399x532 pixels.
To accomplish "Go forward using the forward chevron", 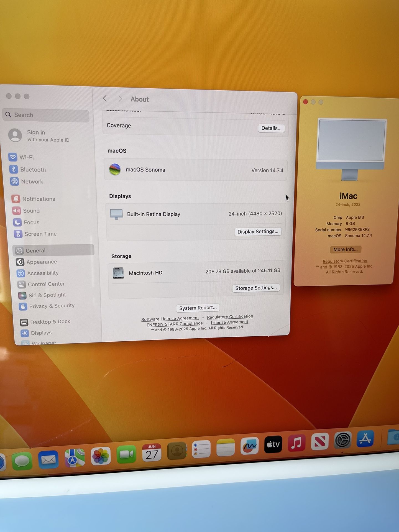I will click(x=120, y=99).
